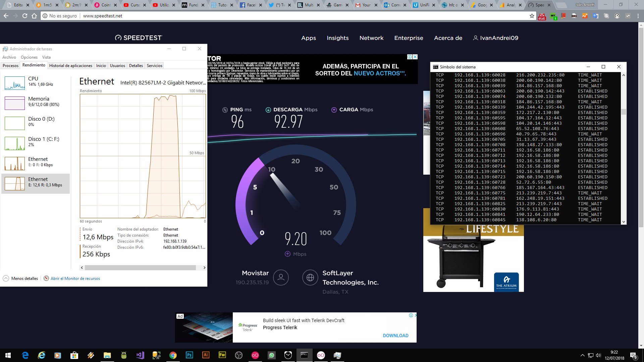Switch to the Command Prompt taskbar icon

click(304, 355)
